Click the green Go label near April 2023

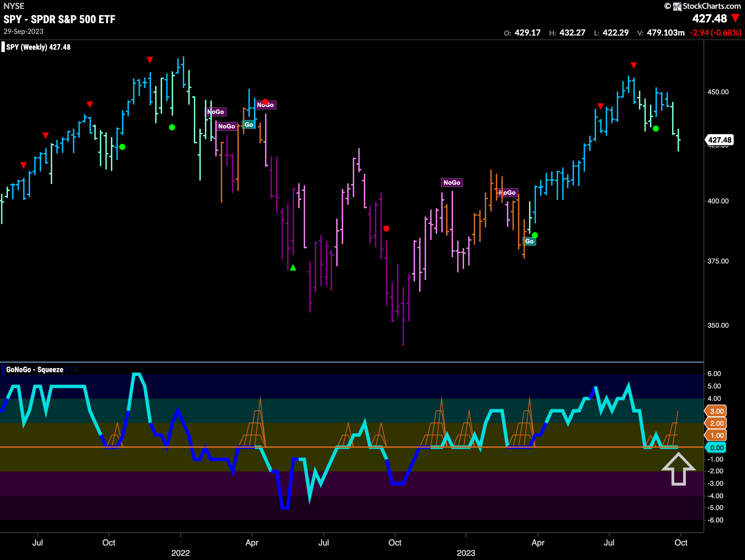click(x=529, y=241)
